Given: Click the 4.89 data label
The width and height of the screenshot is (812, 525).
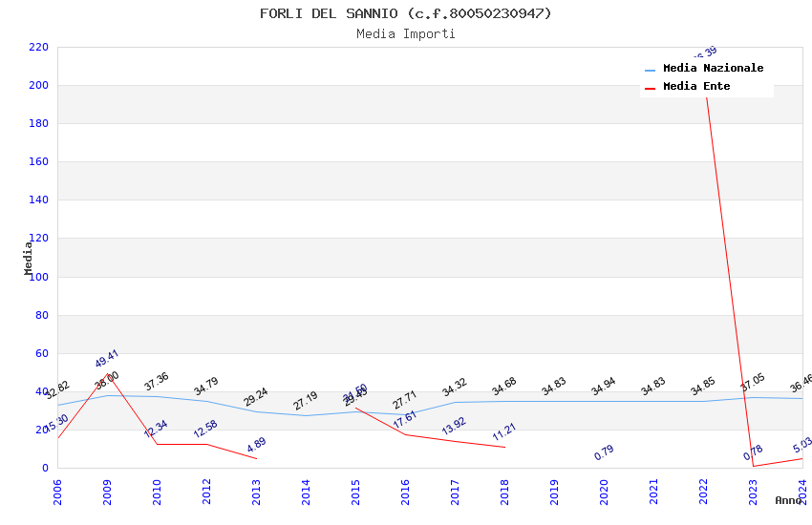Looking at the screenshot, I should (x=256, y=445).
